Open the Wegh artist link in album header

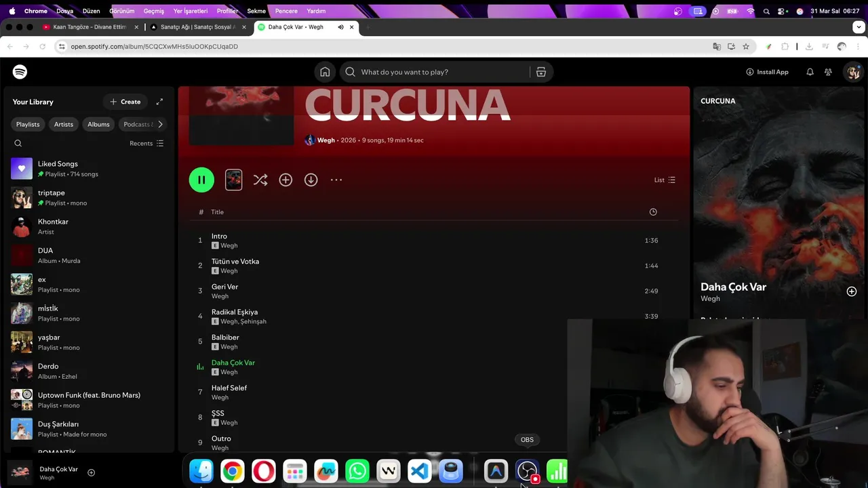(x=326, y=140)
